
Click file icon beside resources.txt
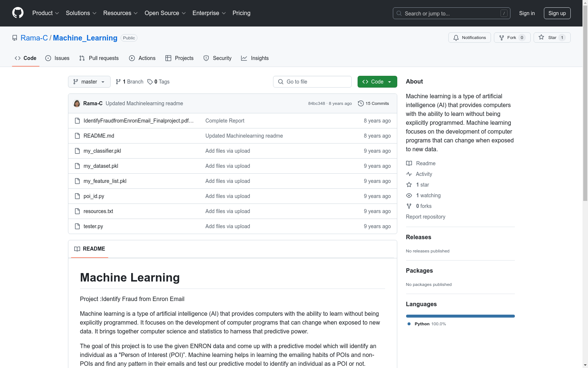click(77, 211)
